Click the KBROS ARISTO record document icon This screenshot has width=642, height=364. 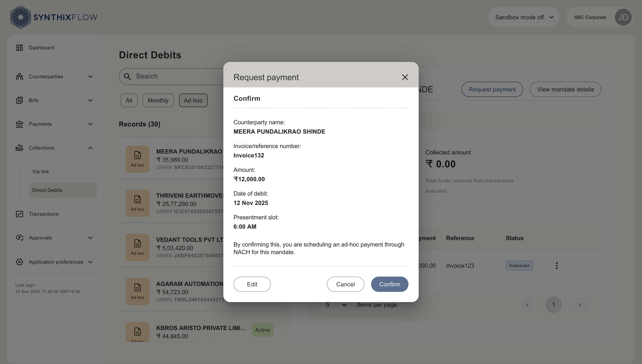click(137, 332)
